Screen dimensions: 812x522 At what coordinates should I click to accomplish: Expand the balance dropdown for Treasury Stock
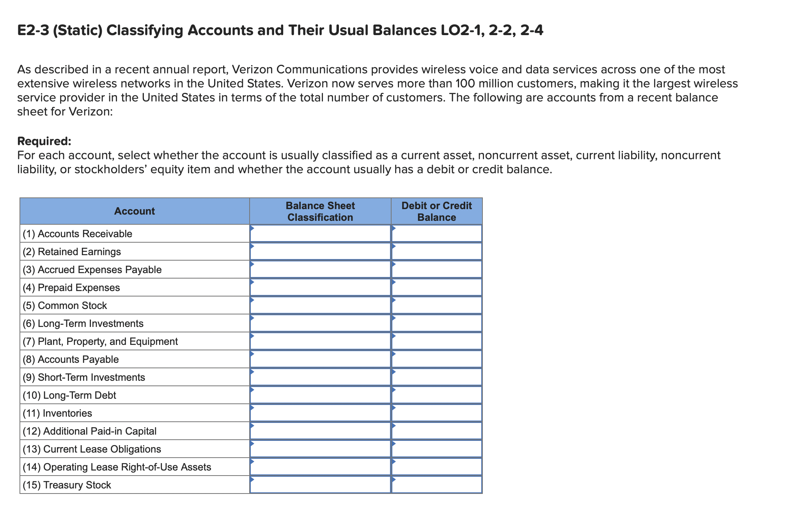[437, 485]
